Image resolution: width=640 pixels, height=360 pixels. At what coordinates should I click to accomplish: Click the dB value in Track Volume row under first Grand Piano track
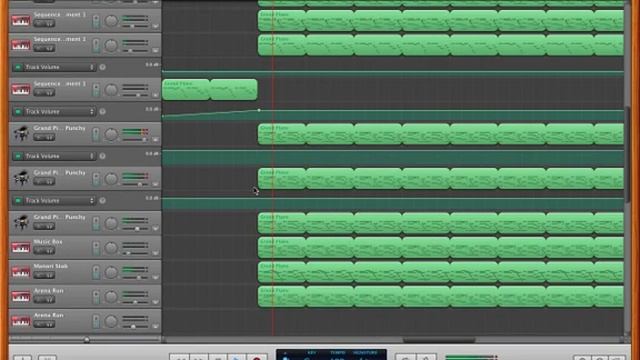tap(152, 153)
